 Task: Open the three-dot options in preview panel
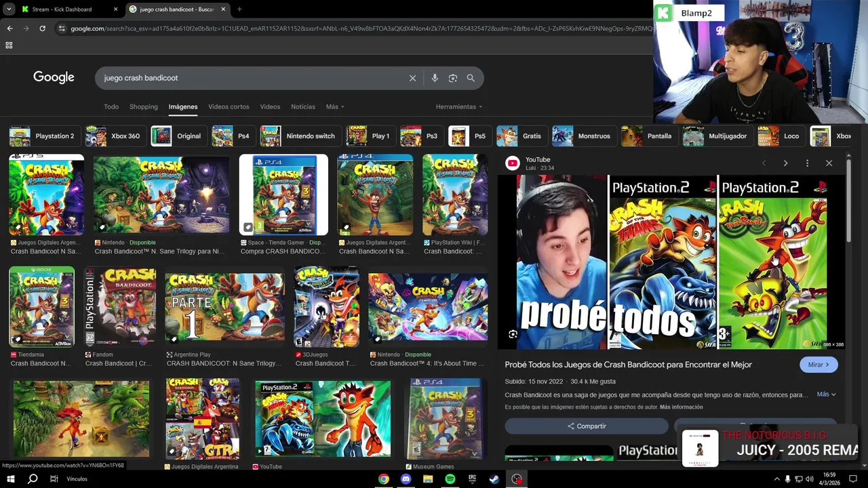click(x=807, y=163)
